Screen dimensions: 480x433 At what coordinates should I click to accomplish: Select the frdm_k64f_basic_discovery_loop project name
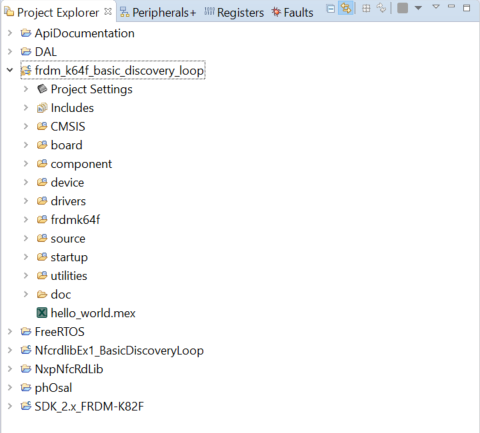click(119, 71)
